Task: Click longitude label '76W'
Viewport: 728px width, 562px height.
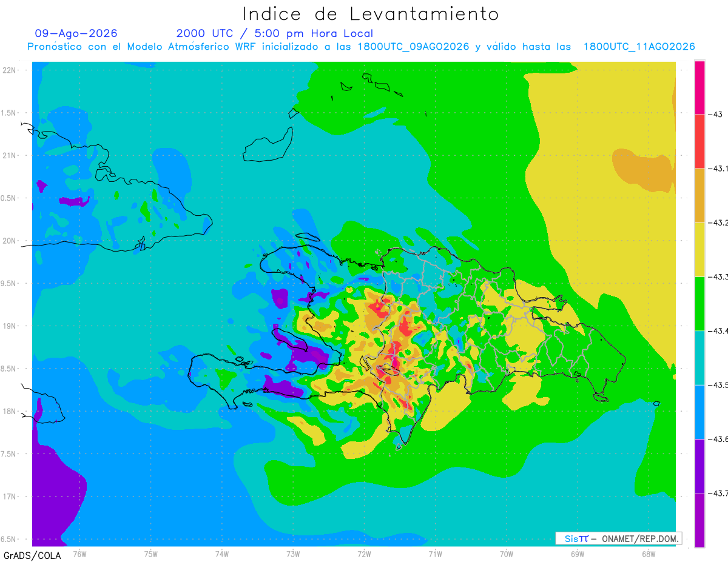Action: [80, 554]
